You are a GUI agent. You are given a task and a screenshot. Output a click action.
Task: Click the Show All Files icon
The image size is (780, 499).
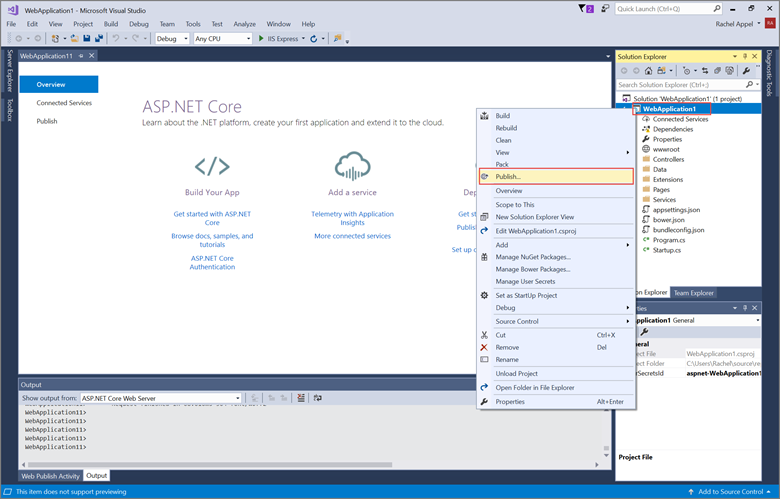[x=729, y=71]
